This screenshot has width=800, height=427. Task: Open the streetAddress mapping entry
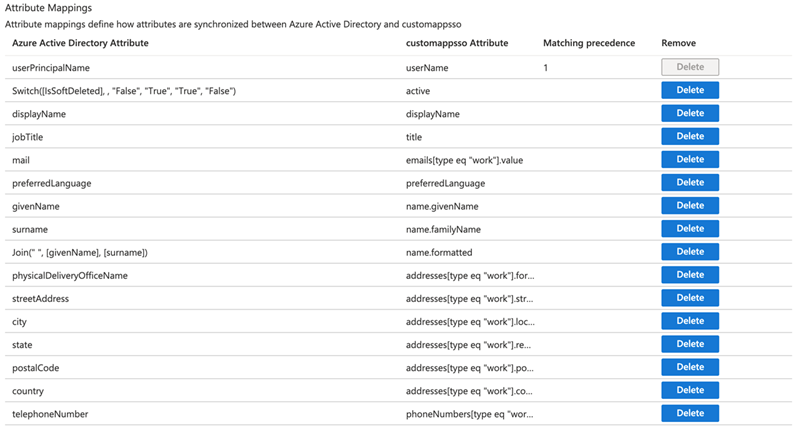pos(41,298)
